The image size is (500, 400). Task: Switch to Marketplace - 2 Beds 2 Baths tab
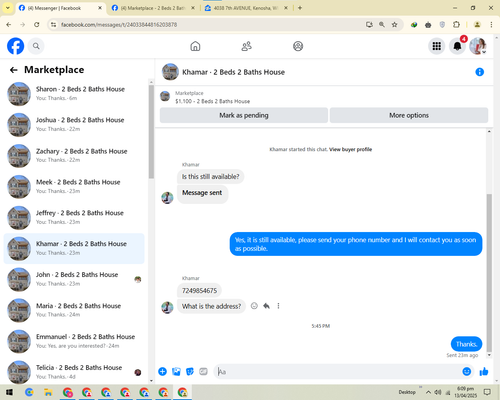pyautogui.click(x=153, y=8)
